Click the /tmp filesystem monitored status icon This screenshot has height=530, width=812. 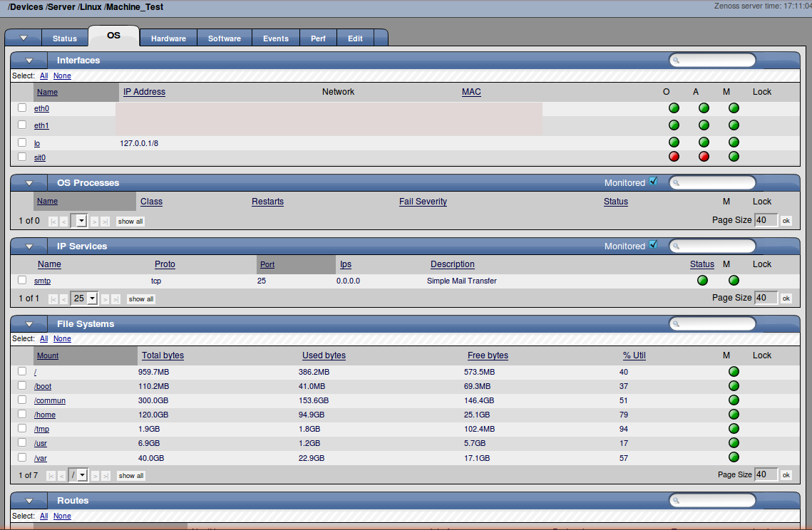[x=734, y=429]
